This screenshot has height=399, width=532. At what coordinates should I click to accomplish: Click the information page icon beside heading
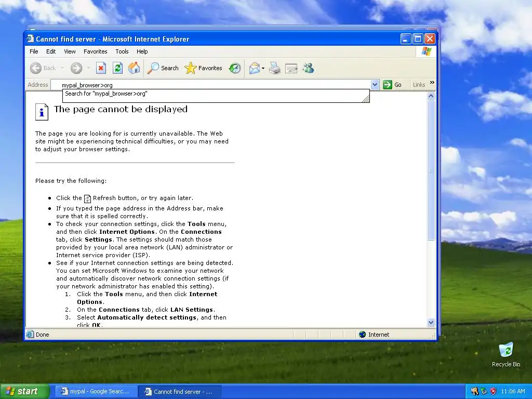click(x=42, y=112)
